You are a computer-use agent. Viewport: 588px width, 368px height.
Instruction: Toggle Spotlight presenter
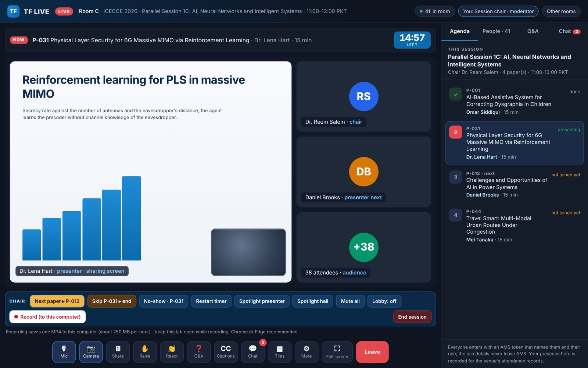262,301
